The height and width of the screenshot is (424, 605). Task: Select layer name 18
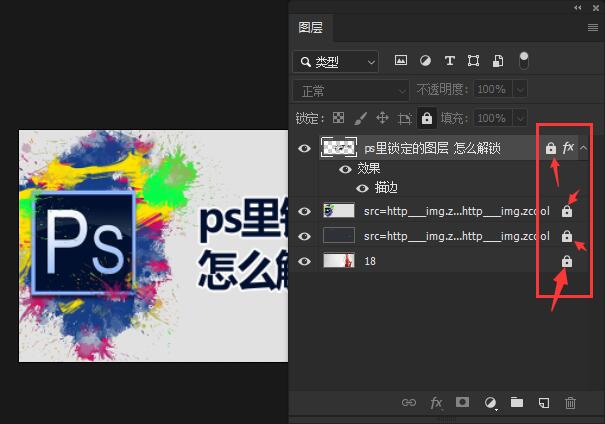370,261
